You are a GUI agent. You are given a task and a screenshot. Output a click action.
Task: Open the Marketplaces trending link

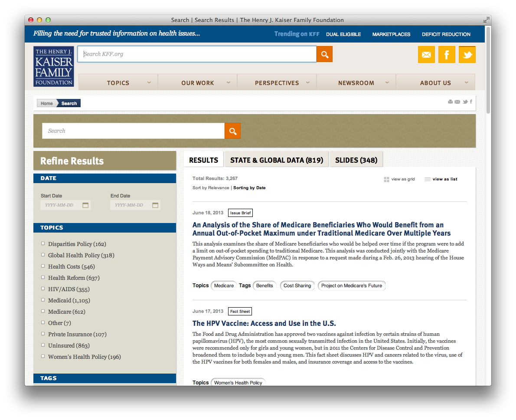[391, 34]
